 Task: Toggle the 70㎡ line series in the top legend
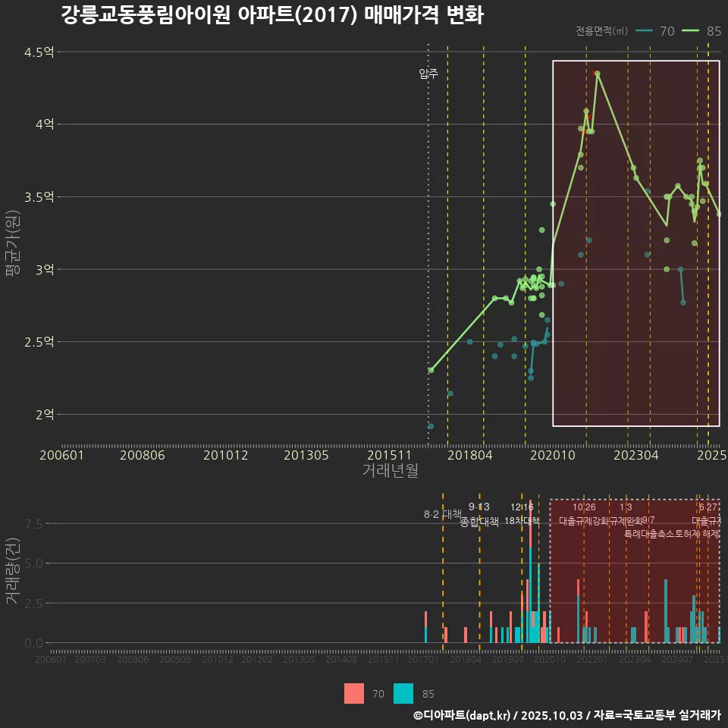coord(645,31)
